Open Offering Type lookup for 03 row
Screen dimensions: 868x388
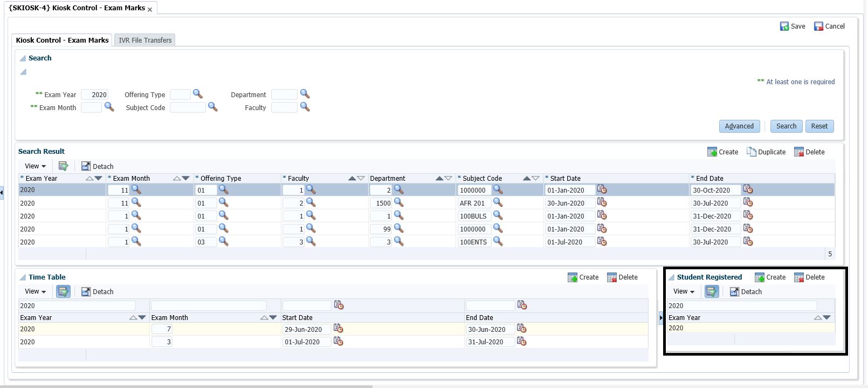click(223, 241)
